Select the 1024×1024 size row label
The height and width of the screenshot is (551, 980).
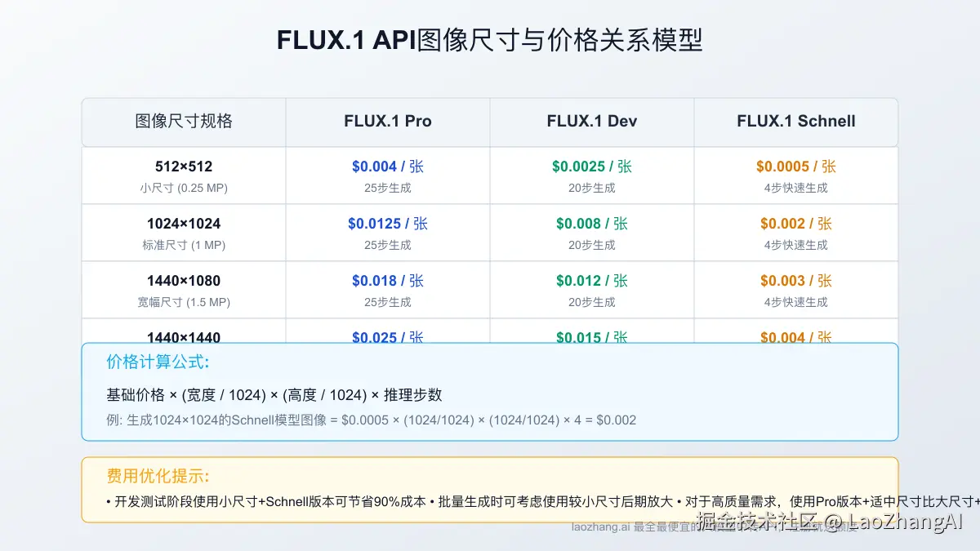[183, 223]
